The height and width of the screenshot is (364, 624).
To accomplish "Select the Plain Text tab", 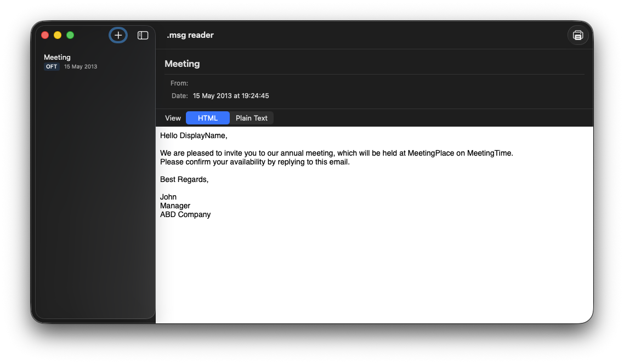I will click(x=251, y=118).
